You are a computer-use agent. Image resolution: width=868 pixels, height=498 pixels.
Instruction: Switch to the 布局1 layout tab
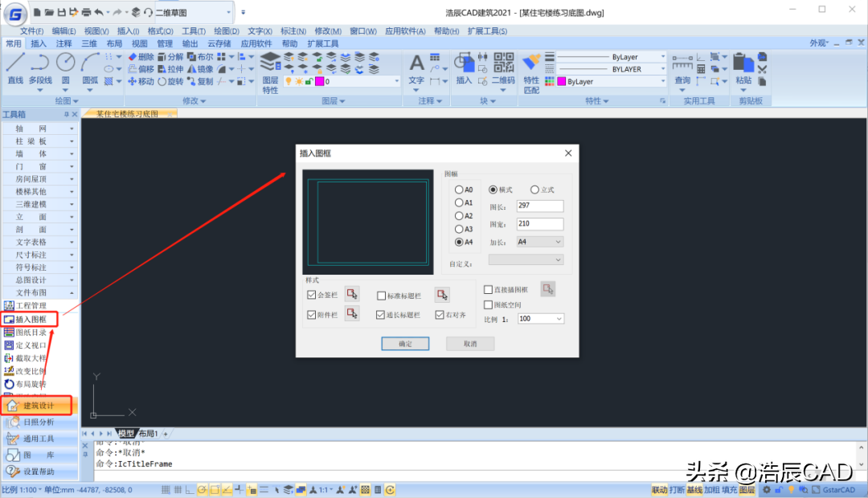(x=149, y=433)
